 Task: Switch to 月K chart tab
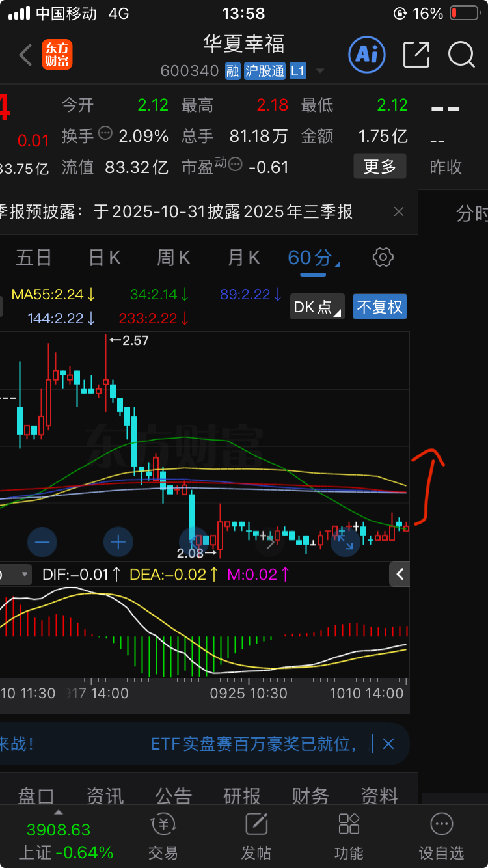pyautogui.click(x=244, y=258)
